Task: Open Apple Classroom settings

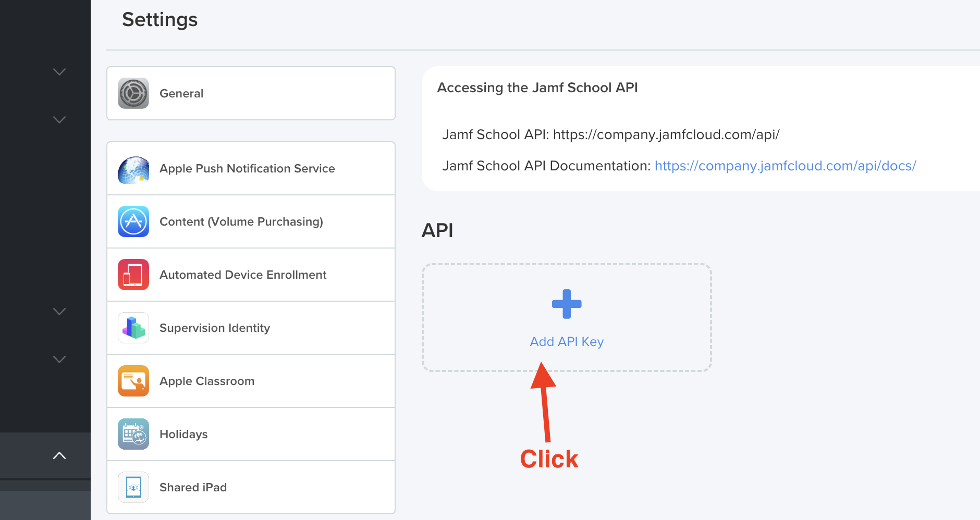Action: pyautogui.click(x=251, y=381)
